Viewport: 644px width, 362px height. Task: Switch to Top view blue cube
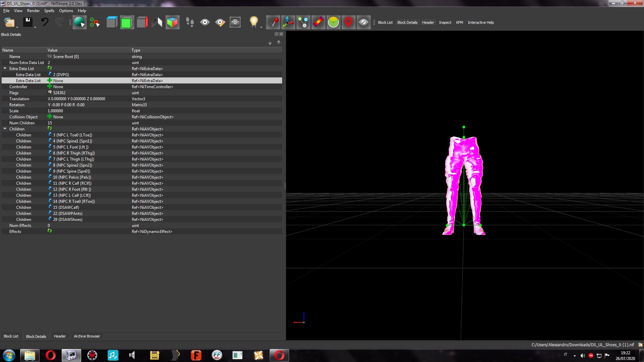[112, 22]
